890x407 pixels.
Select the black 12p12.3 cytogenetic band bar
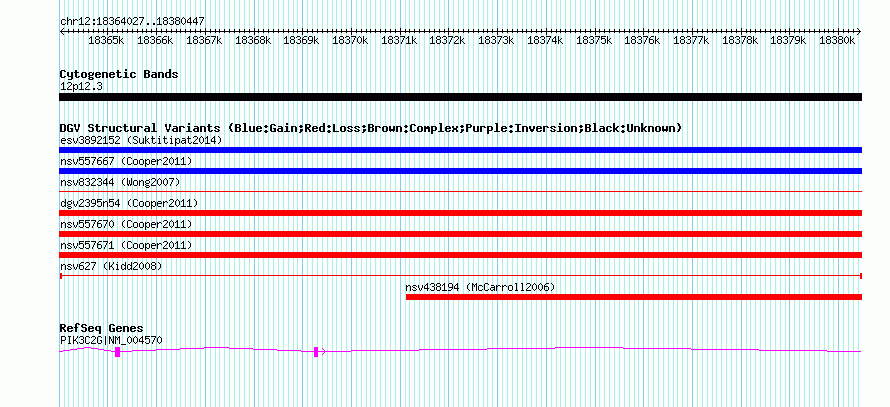coord(460,97)
